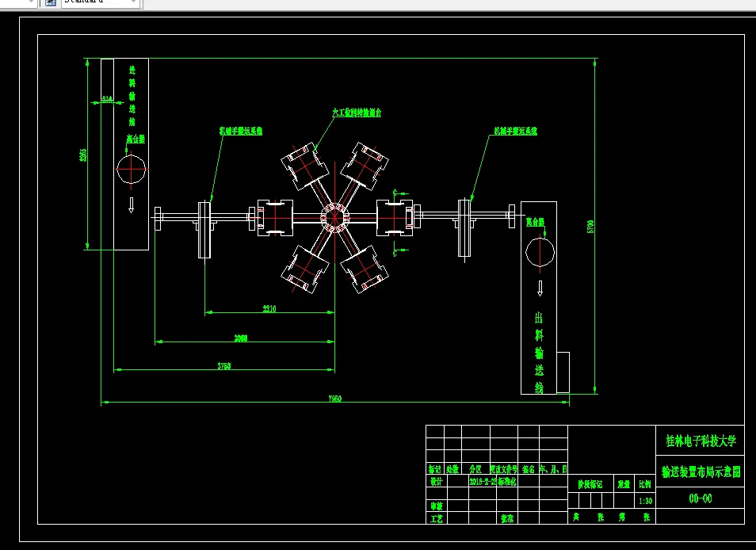Select the 00-00 drawing number
This screenshot has height=550, width=756.
pyautogui.click(x=701, y=498)
